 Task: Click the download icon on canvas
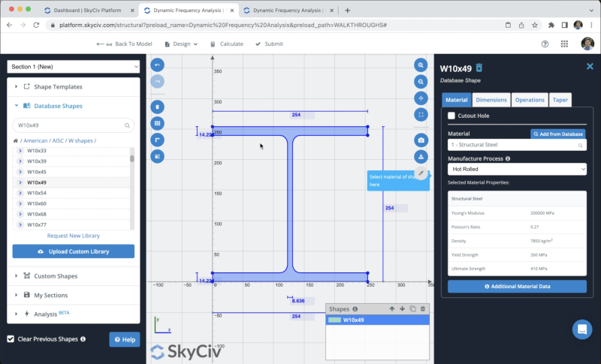pyautogui.click(x=421, y=157)
